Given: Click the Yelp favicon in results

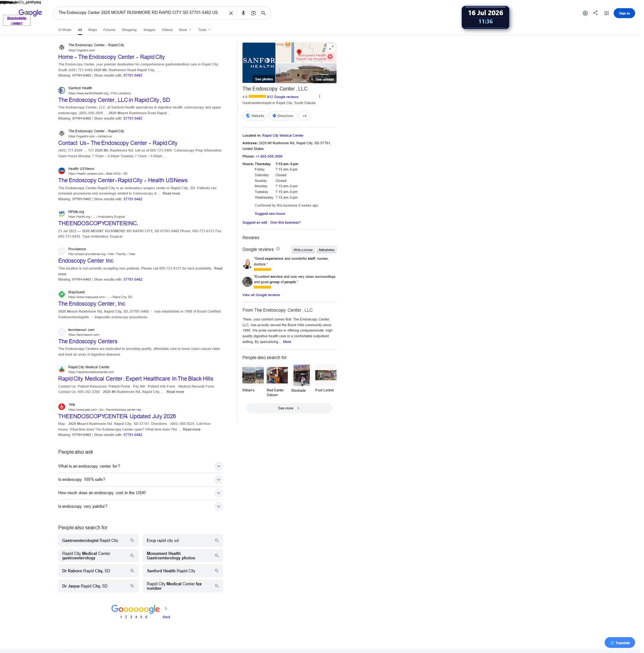Looking at the screenshot, I should pos(61,407).
